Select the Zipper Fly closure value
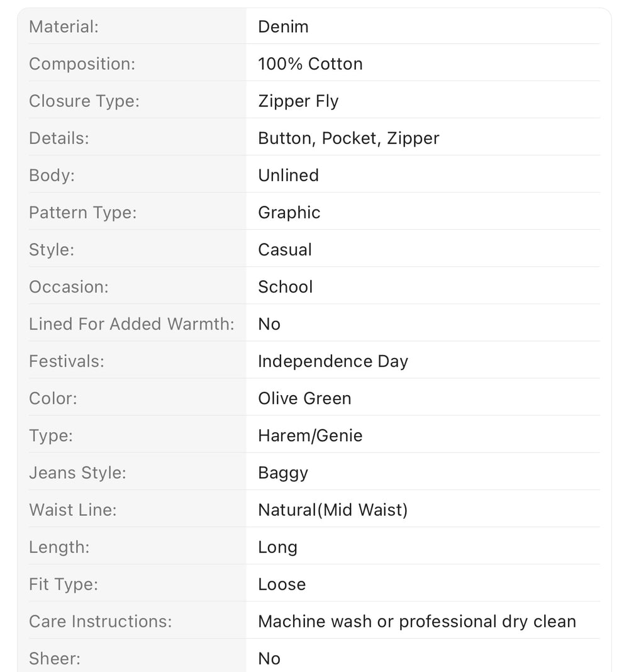 point(298,101)
